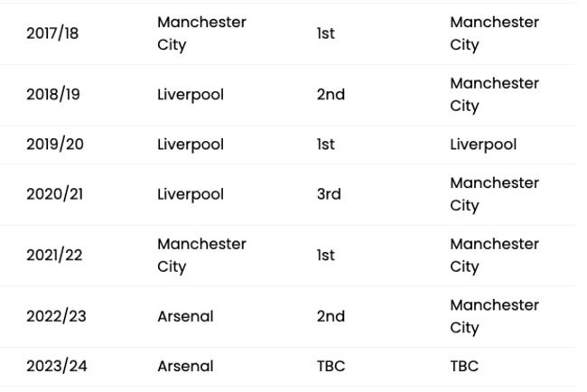
Task: Click the 2020/21 season cell
Action: pos(54,194)
